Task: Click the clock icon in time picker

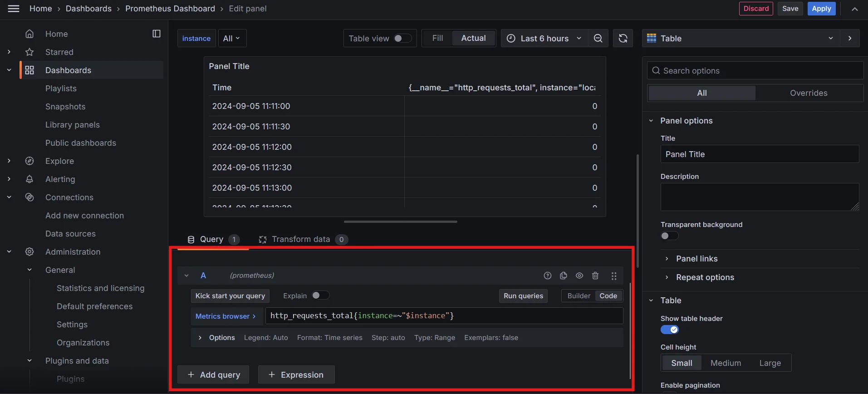Action: pos(511,39)
